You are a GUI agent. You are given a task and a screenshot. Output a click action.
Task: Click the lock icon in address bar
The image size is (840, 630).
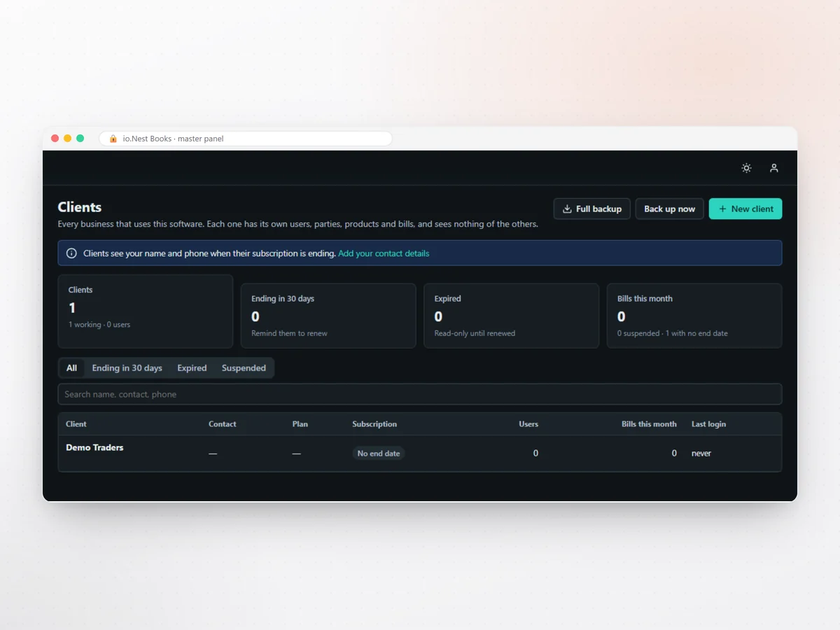tap(113, 139)
